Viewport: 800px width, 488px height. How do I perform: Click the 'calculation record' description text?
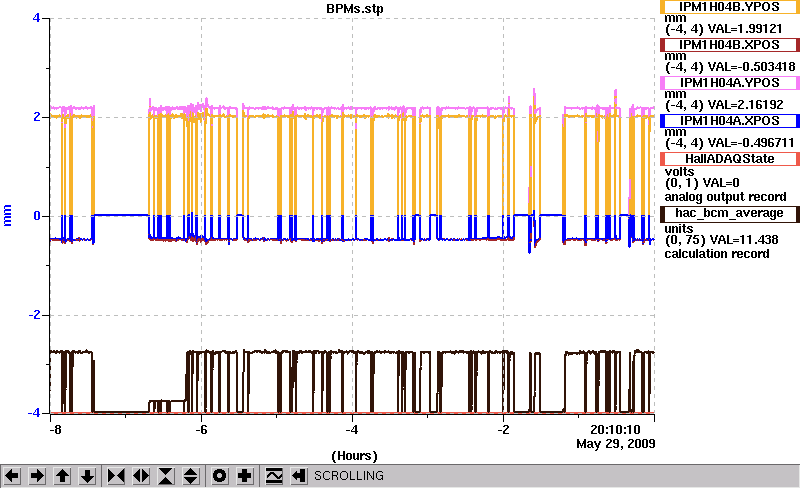[716, 254]
